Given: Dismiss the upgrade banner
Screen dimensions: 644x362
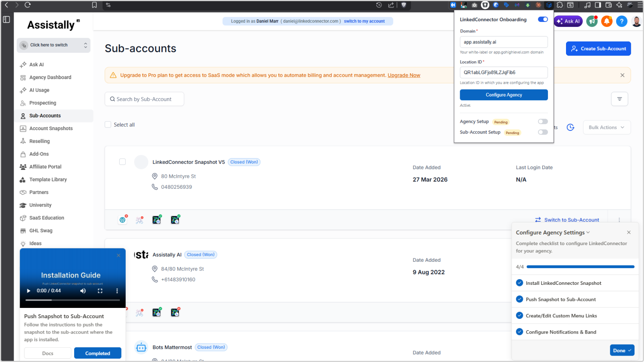Looking at the screenshot, I should click(622, 75).
